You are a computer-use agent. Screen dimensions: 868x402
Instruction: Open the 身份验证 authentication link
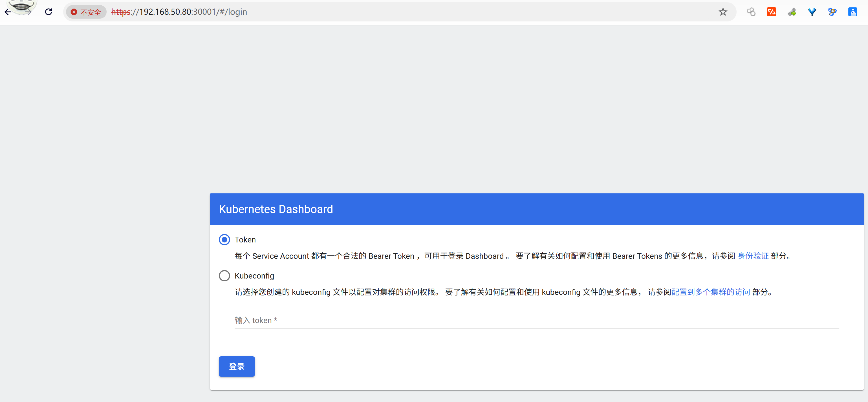click(x=753, y=256)
